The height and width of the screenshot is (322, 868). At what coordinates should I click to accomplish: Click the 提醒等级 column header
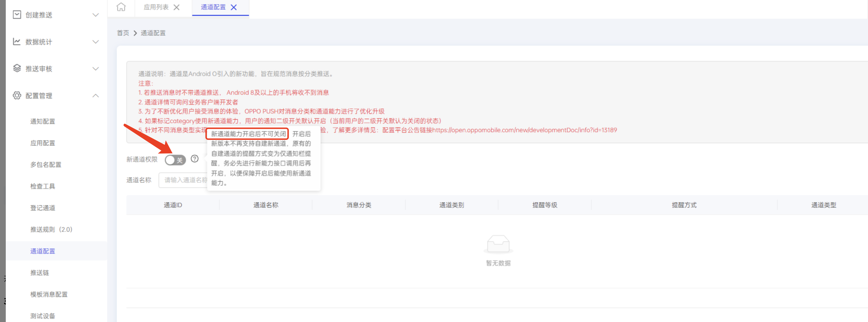click(x=545, y=205)
